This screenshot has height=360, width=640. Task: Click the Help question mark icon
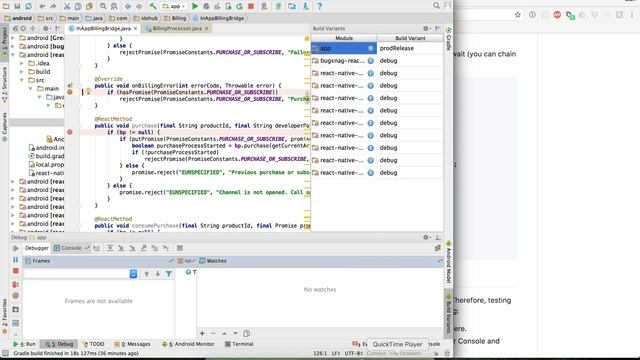pos(320,6)
